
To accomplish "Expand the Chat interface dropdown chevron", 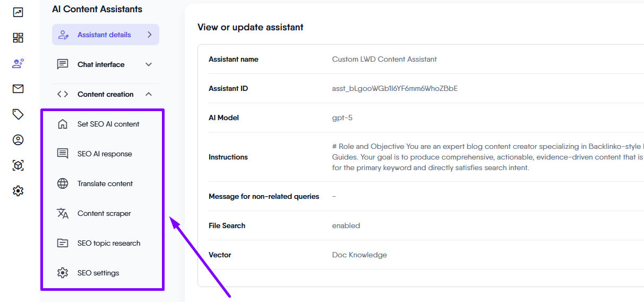I will [x=149, y=64].
